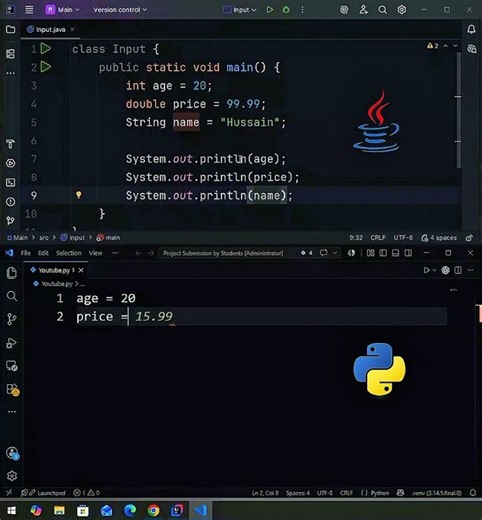Open VS Code Accounts icon
Image resolution: width=482 pixels, height=520 pixels.
(12, 453)
